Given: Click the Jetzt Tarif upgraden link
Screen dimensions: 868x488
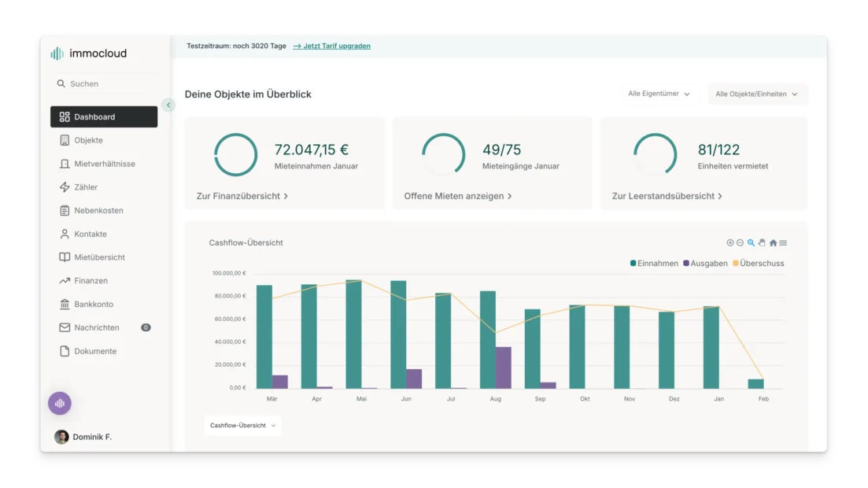Looking at the screenshot, I should (331, 46).
